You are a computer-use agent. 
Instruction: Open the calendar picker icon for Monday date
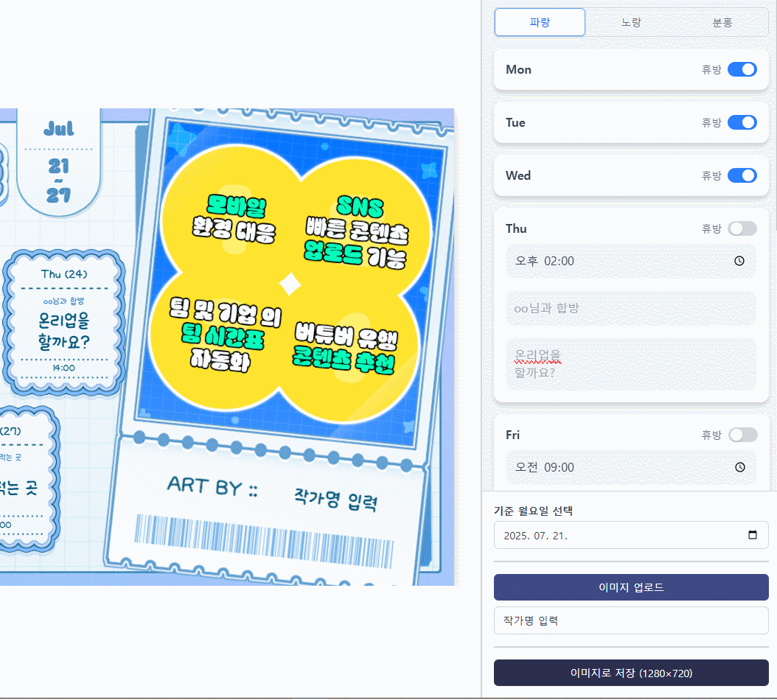752,535
